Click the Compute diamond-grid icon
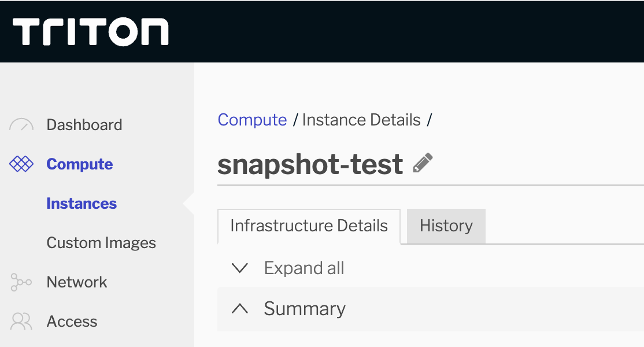644x347 pixels. tap(22, 164)
